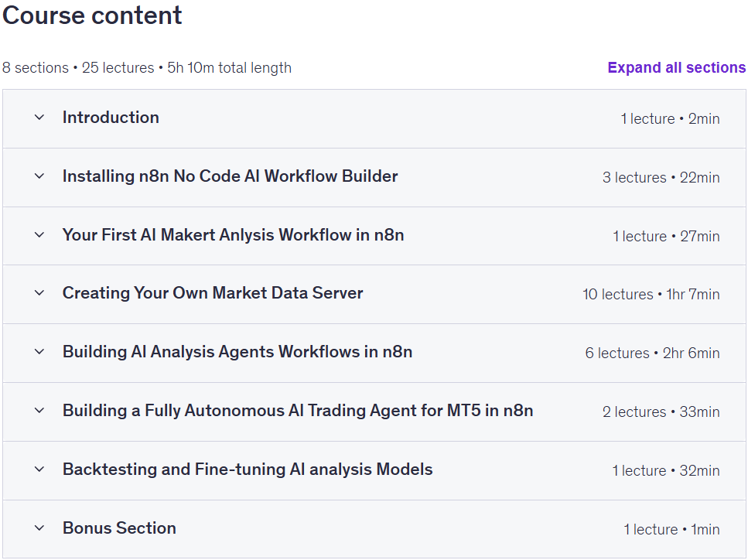Expand Installing n8n No Code AI Workflow Builder title
This screenshot has width=748, height=560.
click(230, 176)
